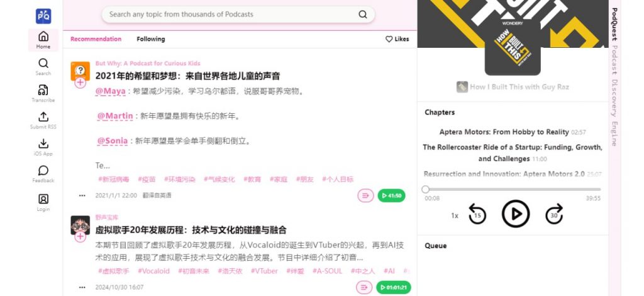Click the 翻译自英语 translation label

pos(157,196)
